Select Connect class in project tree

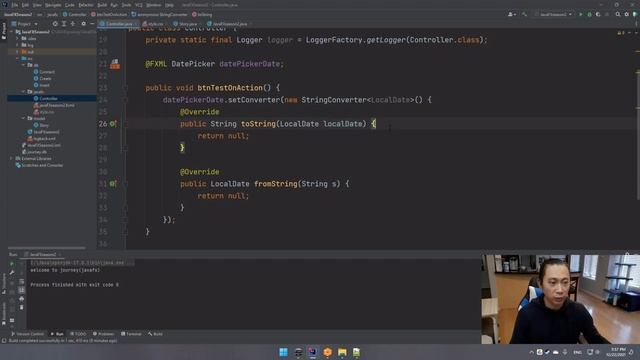tap(44, 72)
